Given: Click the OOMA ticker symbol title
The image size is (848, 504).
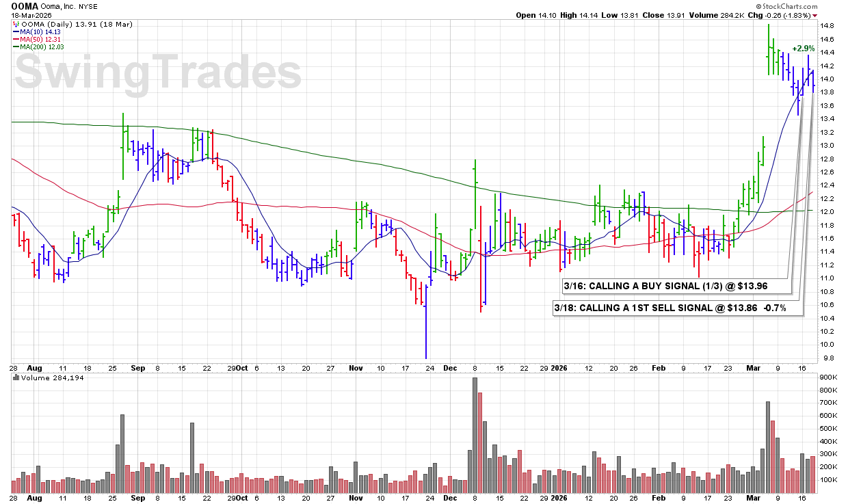Looking at the screenshot, I should [x=24, y=5].
